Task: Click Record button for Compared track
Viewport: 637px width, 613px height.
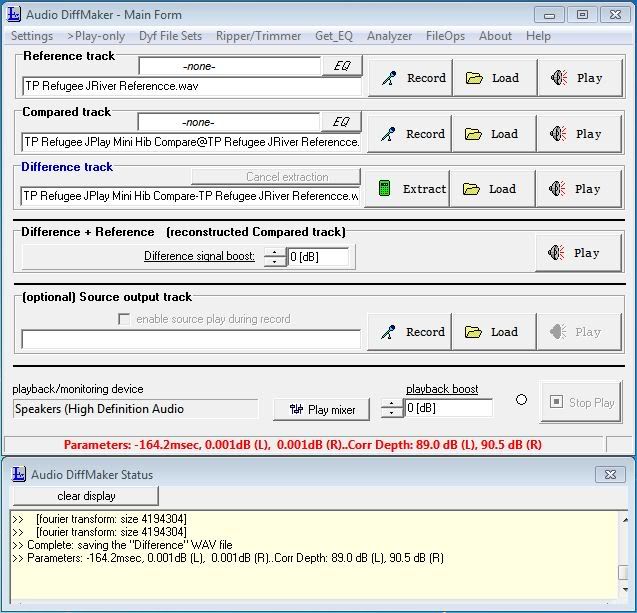Action: click(x=409, y=134)
